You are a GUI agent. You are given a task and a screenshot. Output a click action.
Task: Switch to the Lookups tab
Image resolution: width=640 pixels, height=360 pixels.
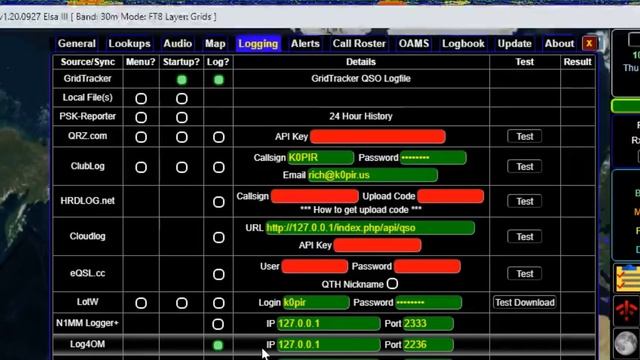129,44
